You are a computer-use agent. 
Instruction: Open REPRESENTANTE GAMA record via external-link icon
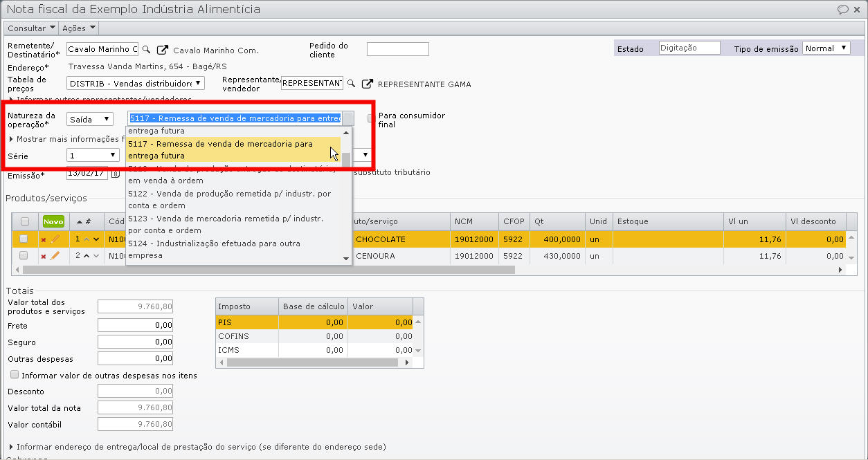(368, 84)
